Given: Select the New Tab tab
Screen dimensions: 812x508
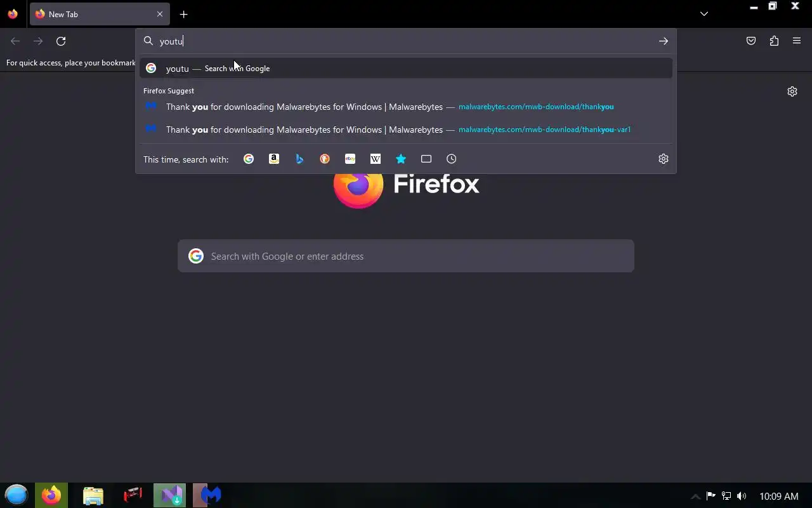Looking at the screenshot, I should coord(100,14).
